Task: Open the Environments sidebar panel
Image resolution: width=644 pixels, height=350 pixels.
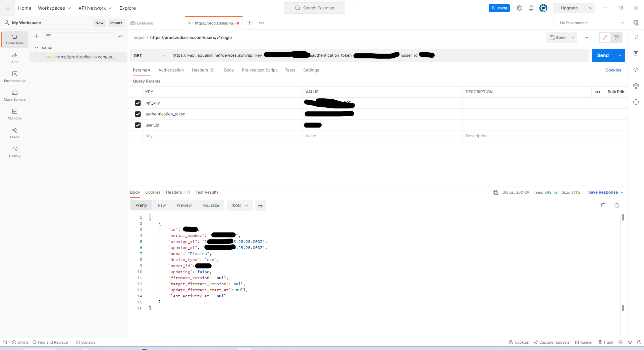Action: [x=15, y=77]
